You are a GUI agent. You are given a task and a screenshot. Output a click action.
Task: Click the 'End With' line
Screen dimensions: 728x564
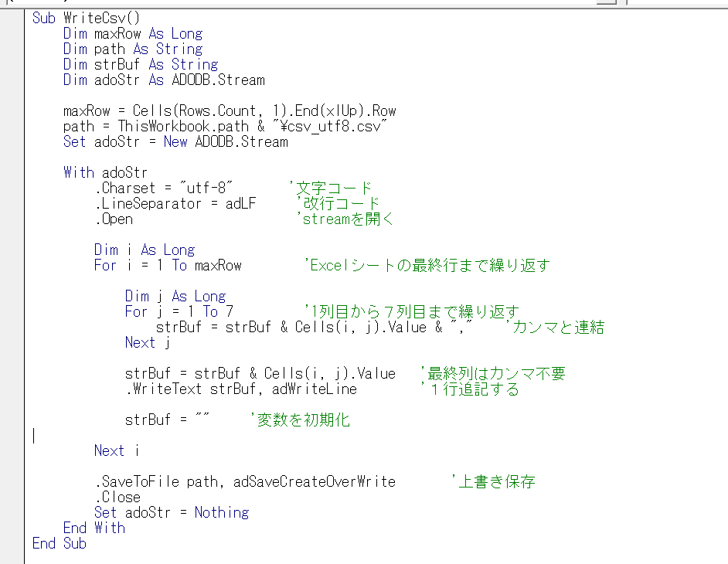click(94, 528)
